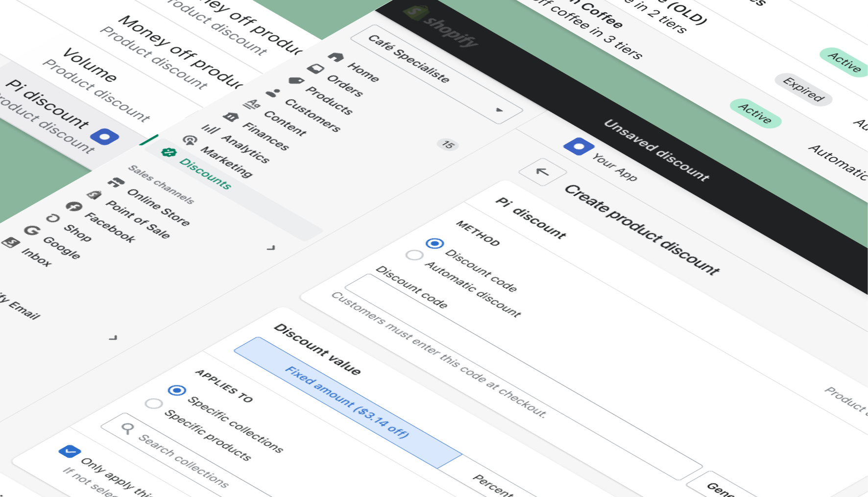Open Marketing in the sidebar

[x=226, y=162]
